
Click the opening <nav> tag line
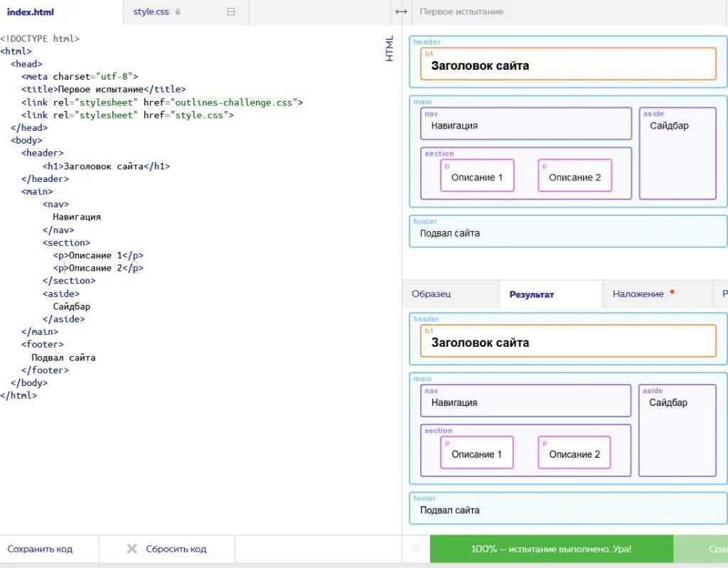[x=55, y=204]
